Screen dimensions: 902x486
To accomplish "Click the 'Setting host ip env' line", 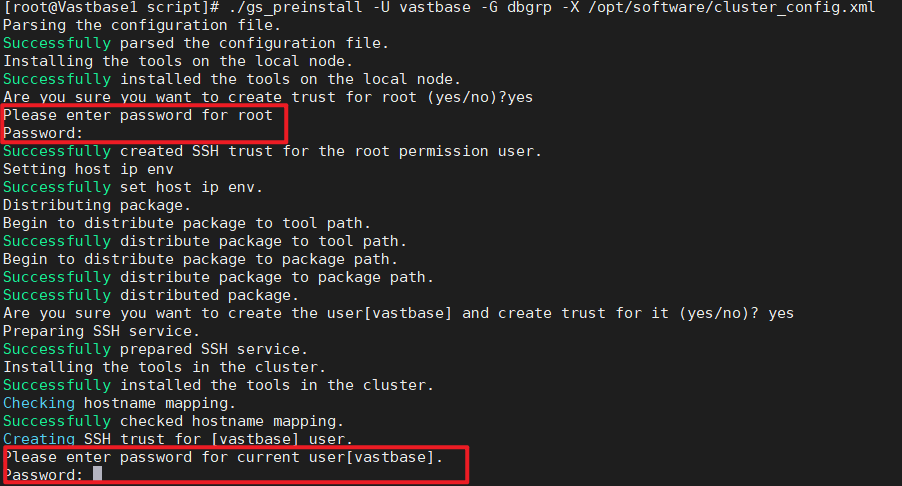I will coord(88,169).
